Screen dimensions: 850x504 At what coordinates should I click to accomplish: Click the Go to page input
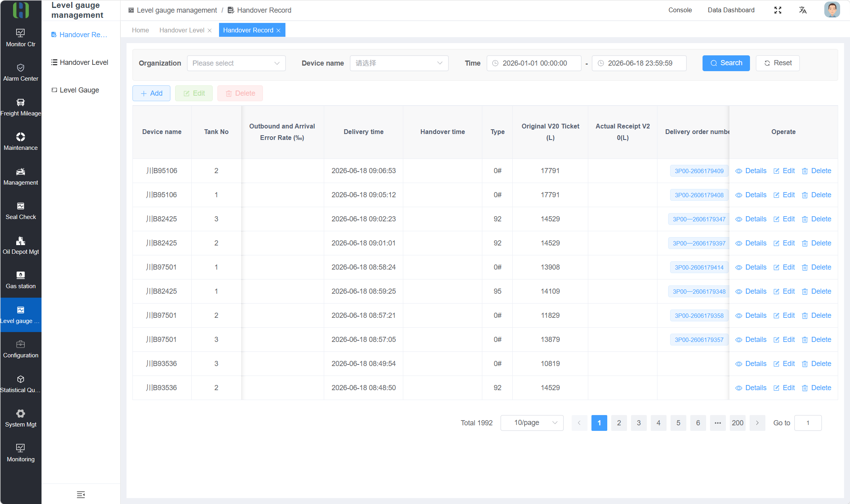pos(808,423)
